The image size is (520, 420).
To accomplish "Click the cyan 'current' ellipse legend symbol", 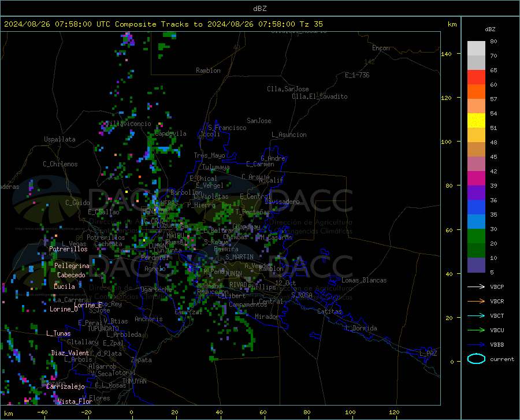I will pos(476,359).
